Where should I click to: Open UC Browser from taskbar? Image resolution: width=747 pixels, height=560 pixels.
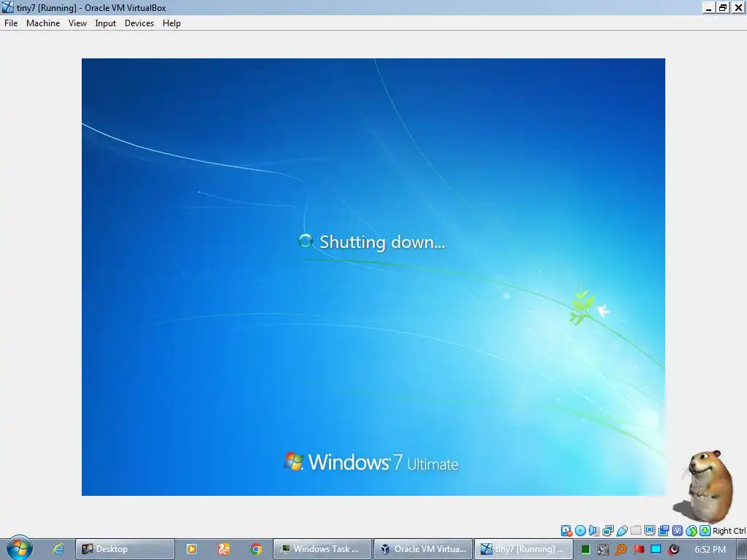tap(223, 549)
